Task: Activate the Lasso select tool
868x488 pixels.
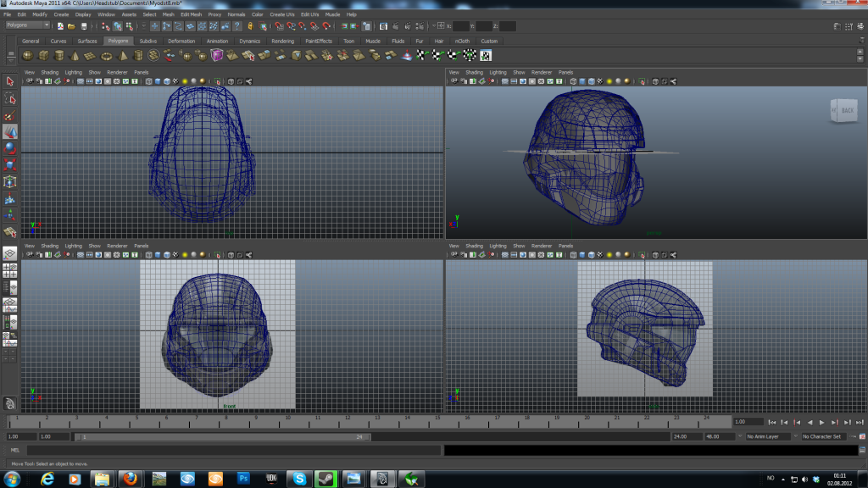Action: [10, 99]
